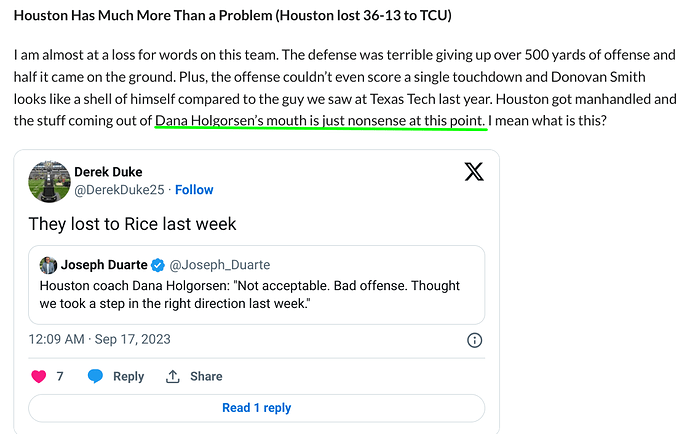Click the blue reply bubble icon
Viewport: 690px width, 434px height.
coord(95,376)
